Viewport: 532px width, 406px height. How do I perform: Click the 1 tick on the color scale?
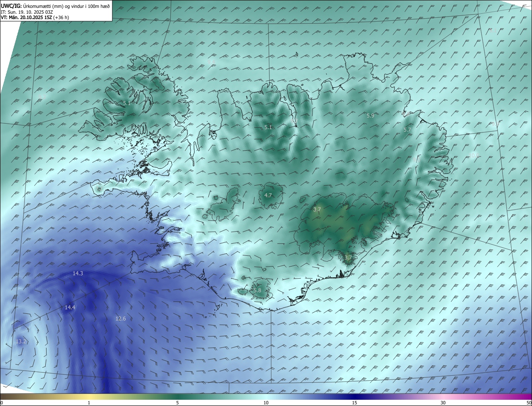pyautogui.click(x=89, y=403)
